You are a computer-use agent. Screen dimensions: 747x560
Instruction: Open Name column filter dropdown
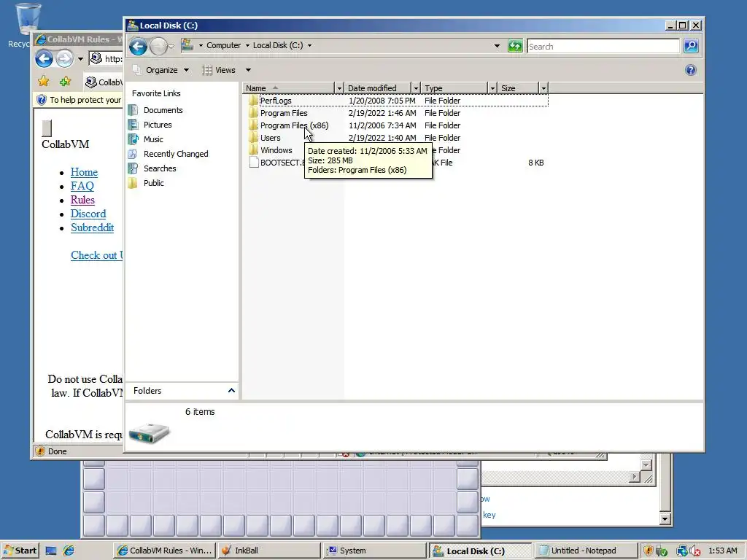click(x=339, y=88)
